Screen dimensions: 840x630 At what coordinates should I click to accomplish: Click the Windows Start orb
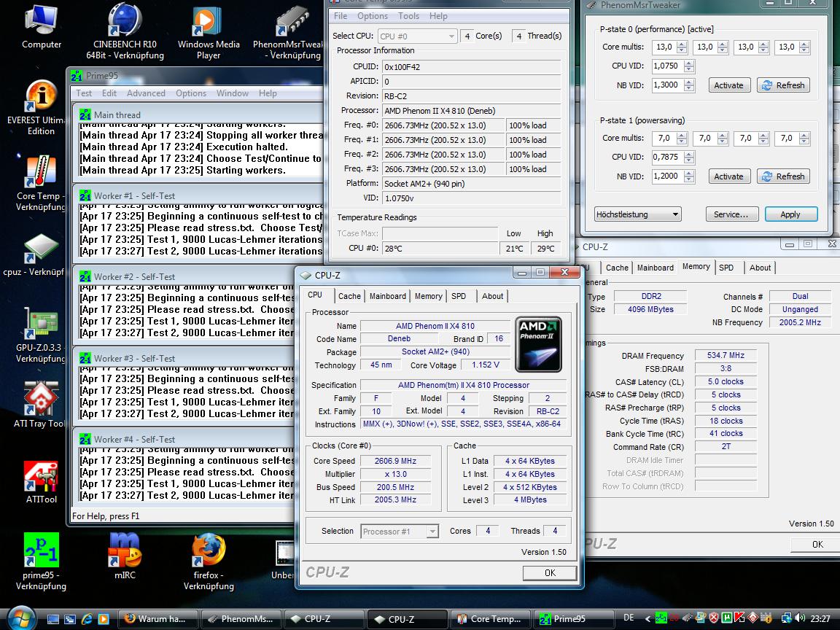(22, 618)
